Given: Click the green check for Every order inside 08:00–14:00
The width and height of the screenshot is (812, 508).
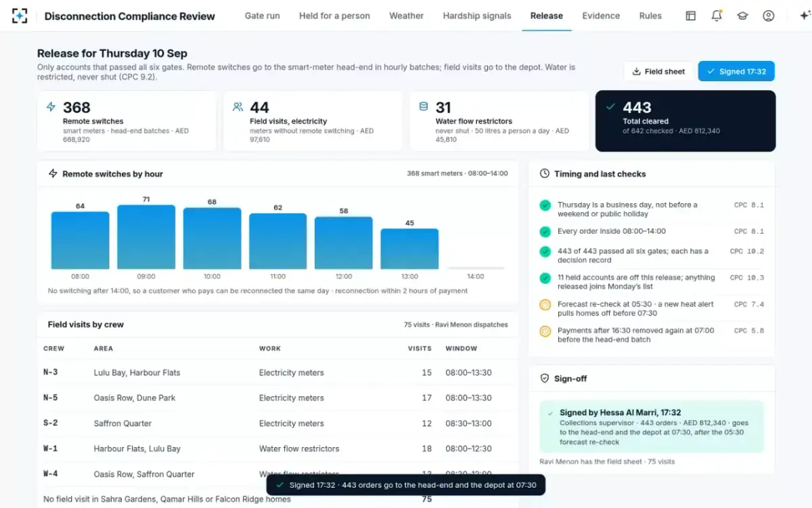Looking at the screenshot, I should pyautogui.click(x=545, y=232).
